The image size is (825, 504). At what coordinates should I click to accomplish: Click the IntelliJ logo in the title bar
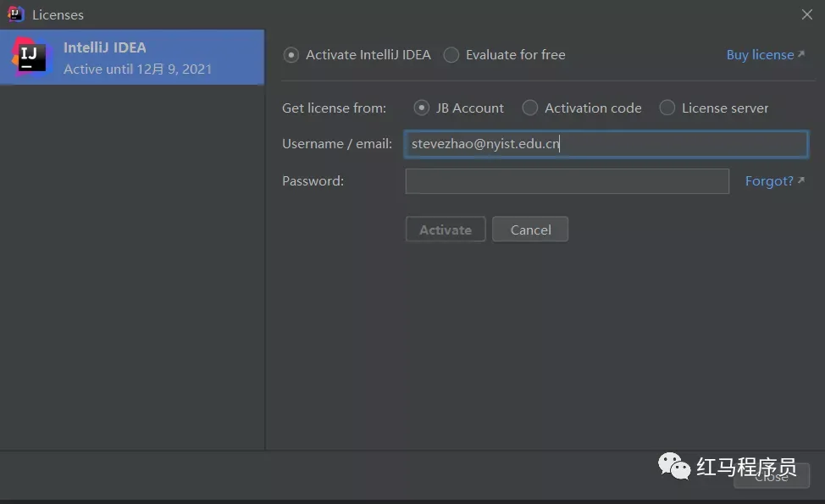click(16, 14)
